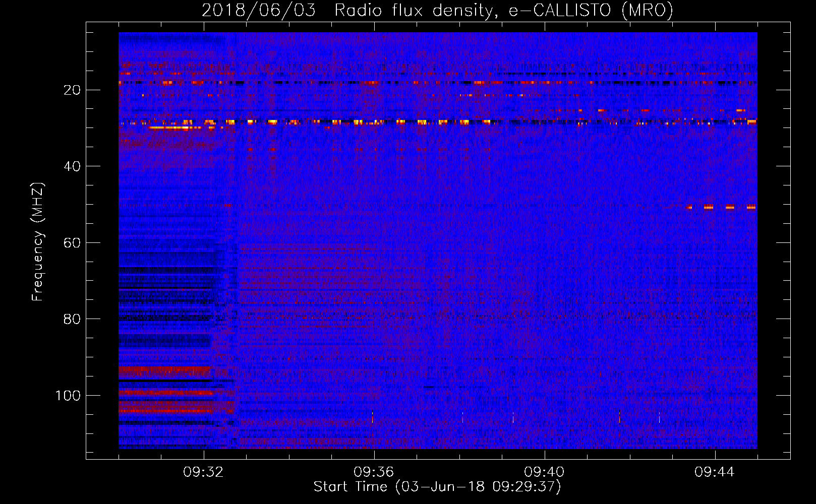816x504 pixels.
Task: Click the '09:40' time tick label
Action: 544,472
